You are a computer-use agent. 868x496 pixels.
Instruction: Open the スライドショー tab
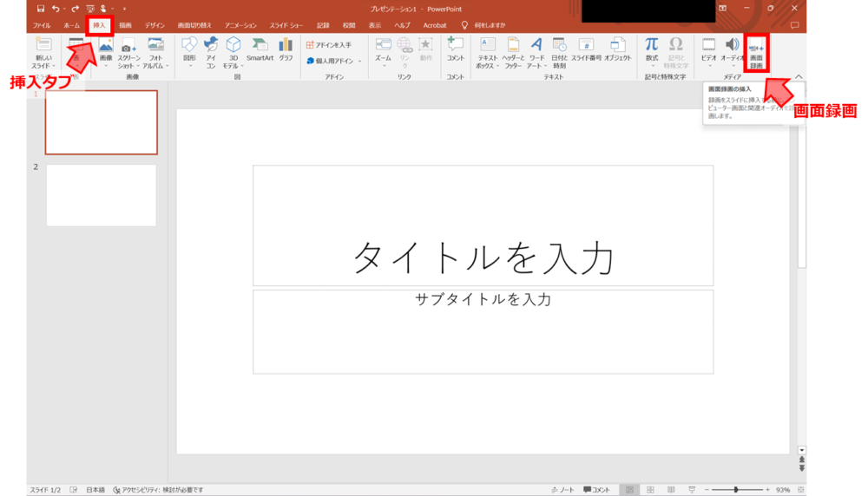286,25
